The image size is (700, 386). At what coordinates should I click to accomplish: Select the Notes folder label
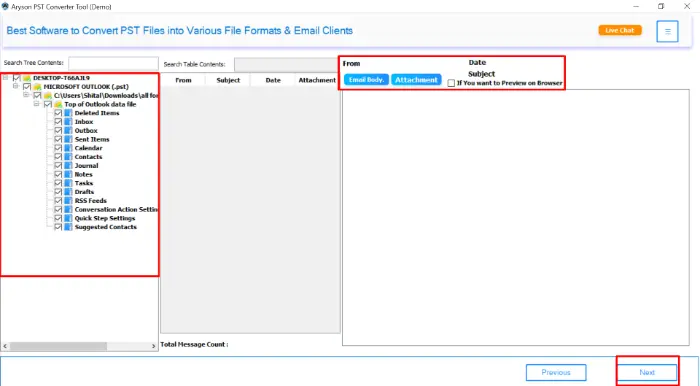[83, 174]
